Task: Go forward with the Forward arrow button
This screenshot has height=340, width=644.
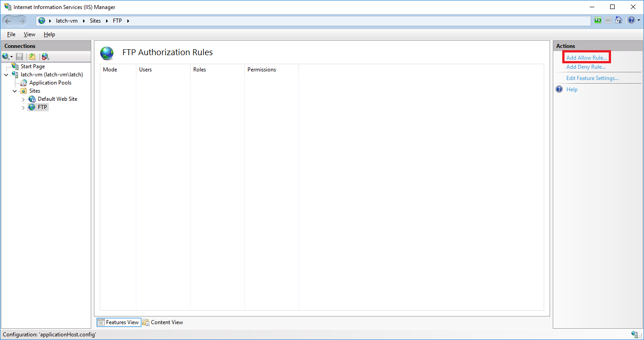Action: 22,21
